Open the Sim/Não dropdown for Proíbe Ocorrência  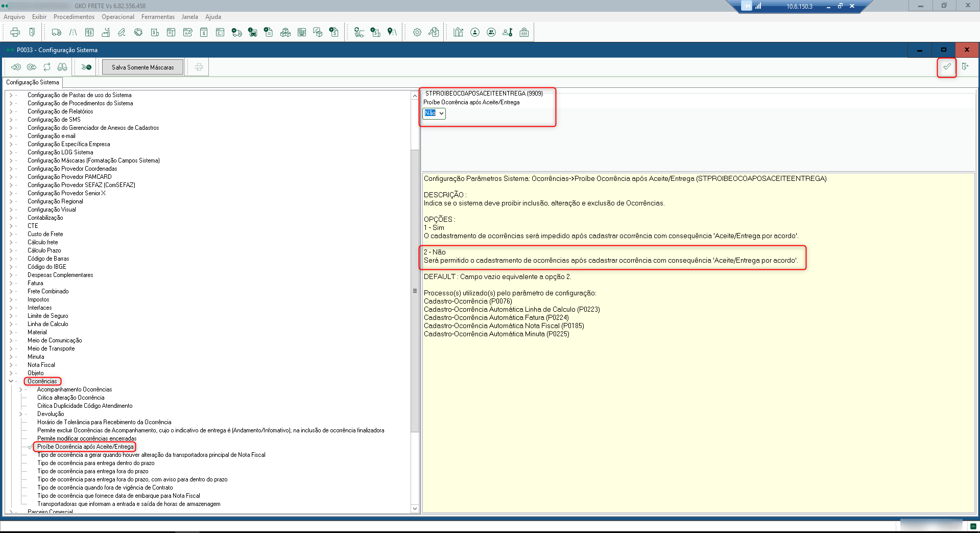[x=441, y=113]
